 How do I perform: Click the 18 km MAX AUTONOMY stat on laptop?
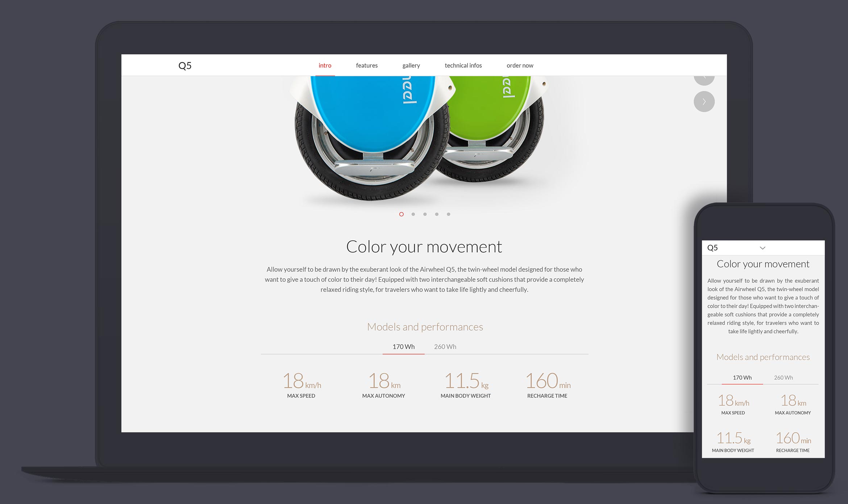tap(384, 385)
